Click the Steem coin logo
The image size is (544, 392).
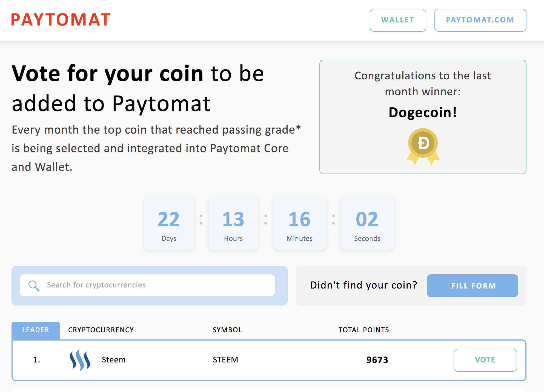coord(80,360)
